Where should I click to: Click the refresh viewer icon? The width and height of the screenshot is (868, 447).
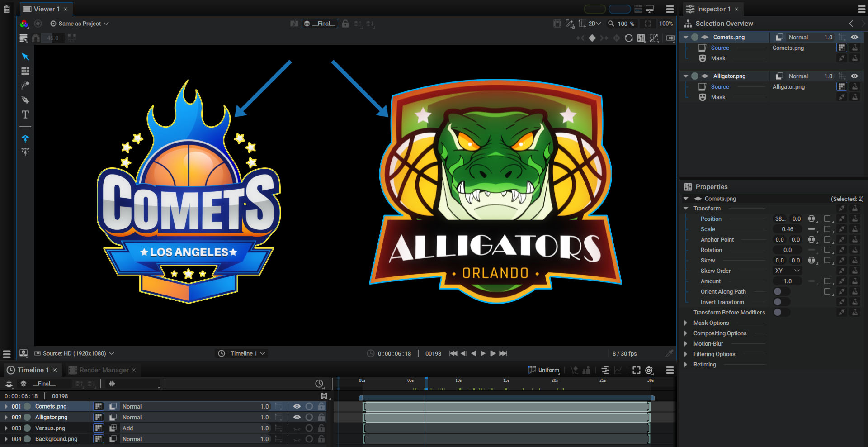tap(629, 38)
